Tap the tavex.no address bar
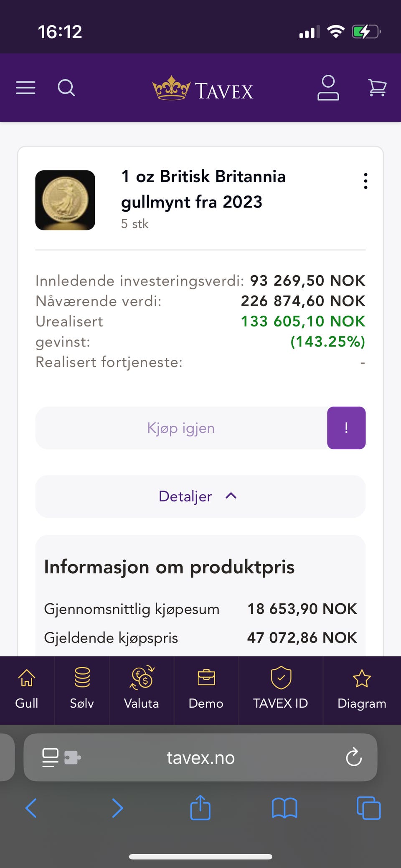Viewport: 401px width, 868px height. (200, 757)
